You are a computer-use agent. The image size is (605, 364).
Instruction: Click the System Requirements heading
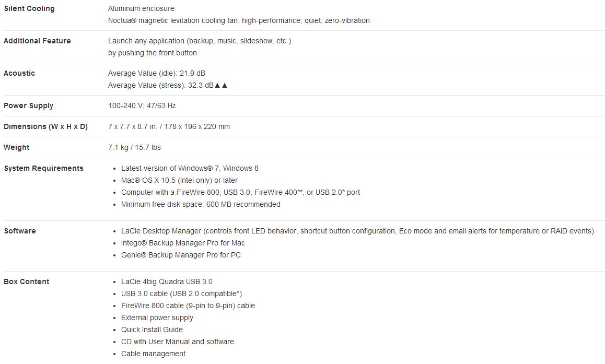pos(43,168)
